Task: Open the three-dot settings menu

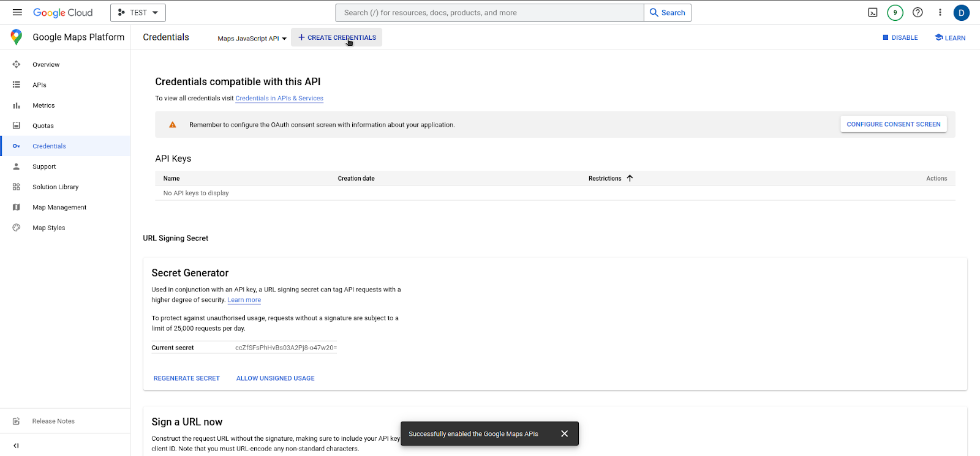Action: tap(940, 12)
